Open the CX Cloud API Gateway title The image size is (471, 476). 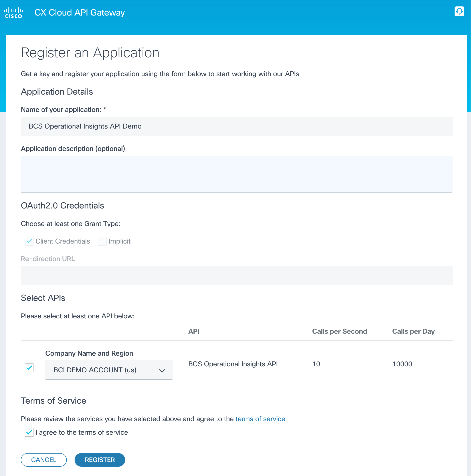coord(79,13)
